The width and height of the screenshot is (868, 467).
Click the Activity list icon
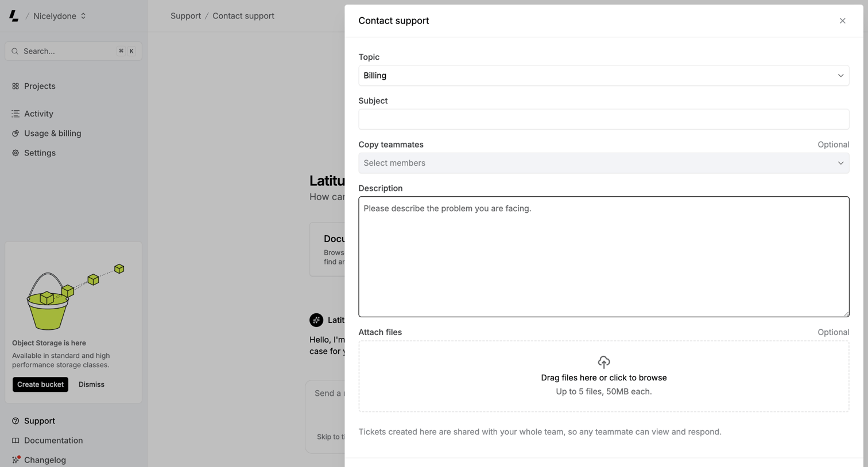tap(15, 114)
